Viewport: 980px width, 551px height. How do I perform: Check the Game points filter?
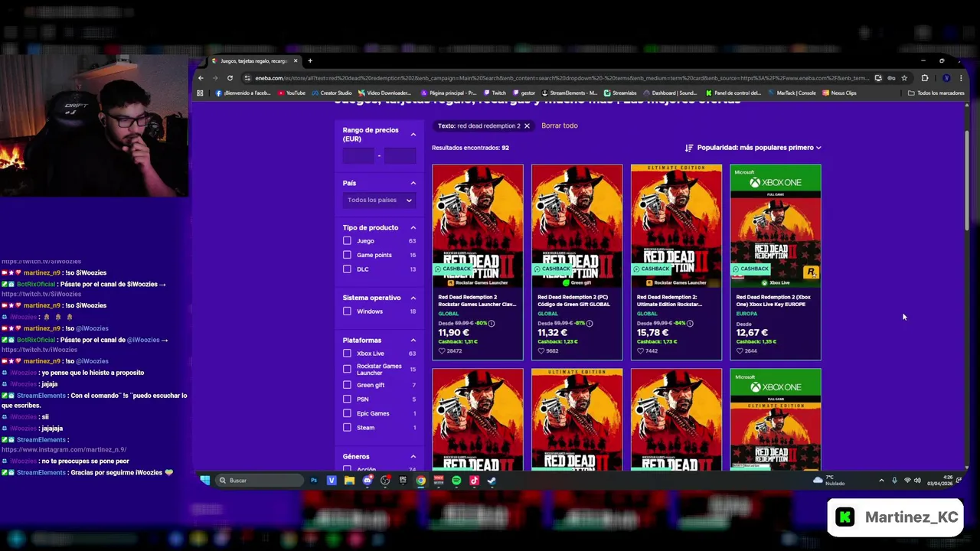pos(348,255)
